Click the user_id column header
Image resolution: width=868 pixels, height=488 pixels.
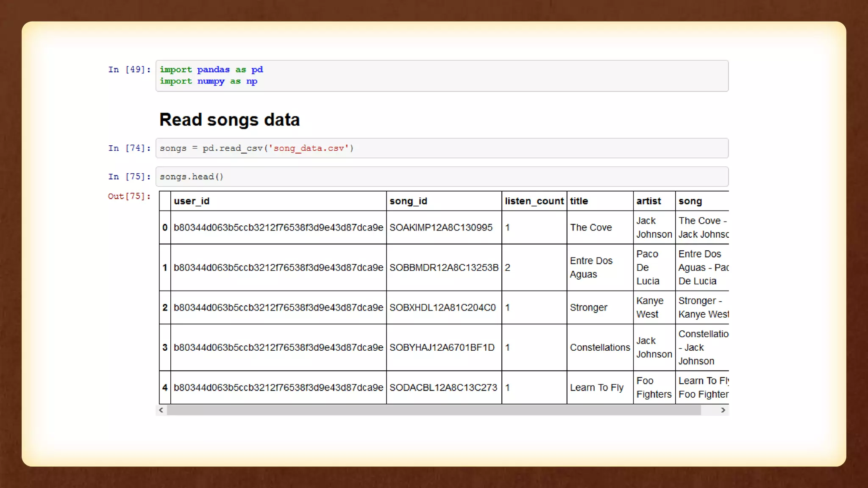[x=192, y=201]
